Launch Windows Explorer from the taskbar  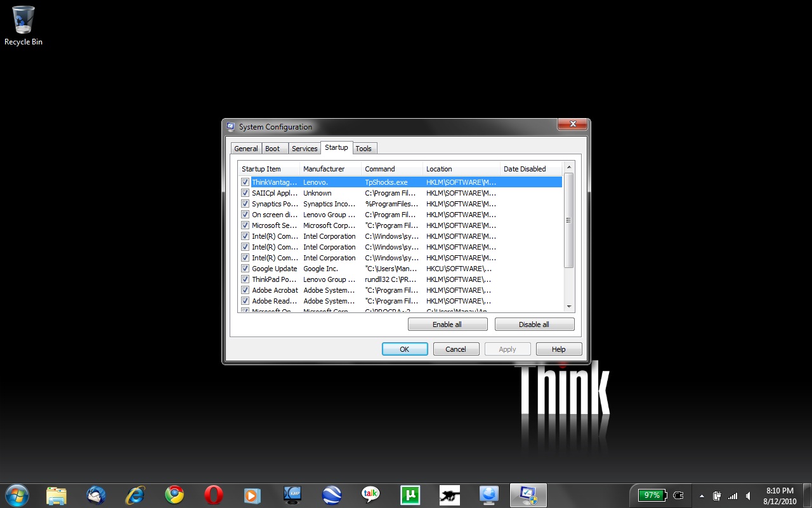point(56,495)
